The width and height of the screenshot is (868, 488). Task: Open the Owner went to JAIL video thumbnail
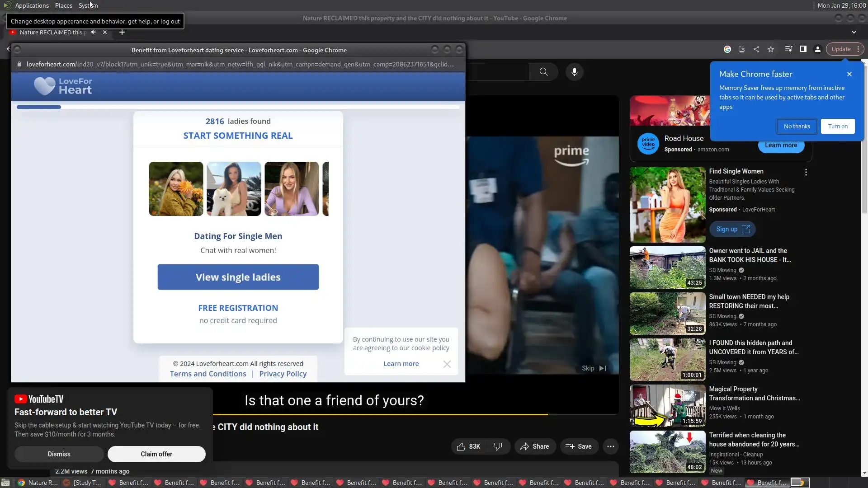pyautogui.click(x=667, y=267)
